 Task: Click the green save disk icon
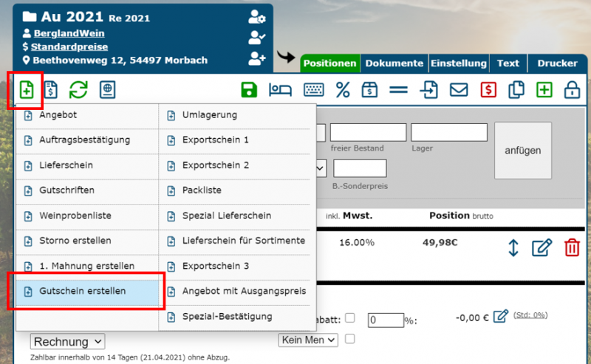[249, 90]
